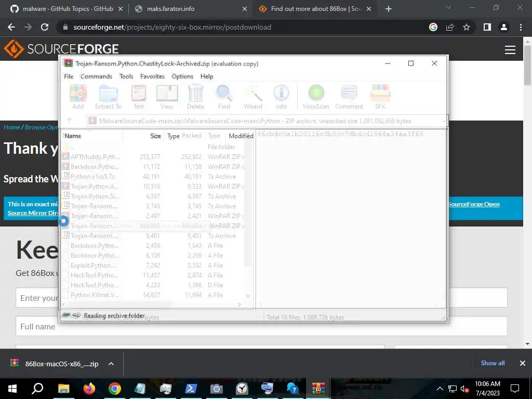
Task: Select the Python.v1ru5.7z file row
Action: tap(153, 177)
